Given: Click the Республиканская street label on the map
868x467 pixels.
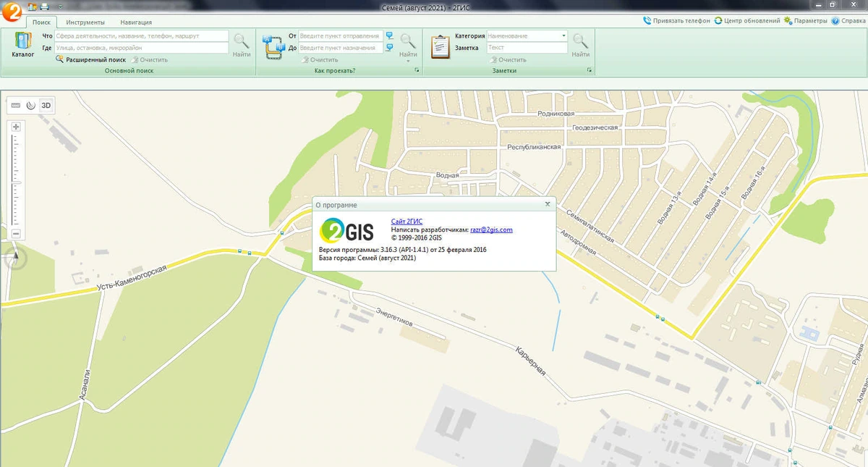Looking at the screenshot, I should pos(534,147).
